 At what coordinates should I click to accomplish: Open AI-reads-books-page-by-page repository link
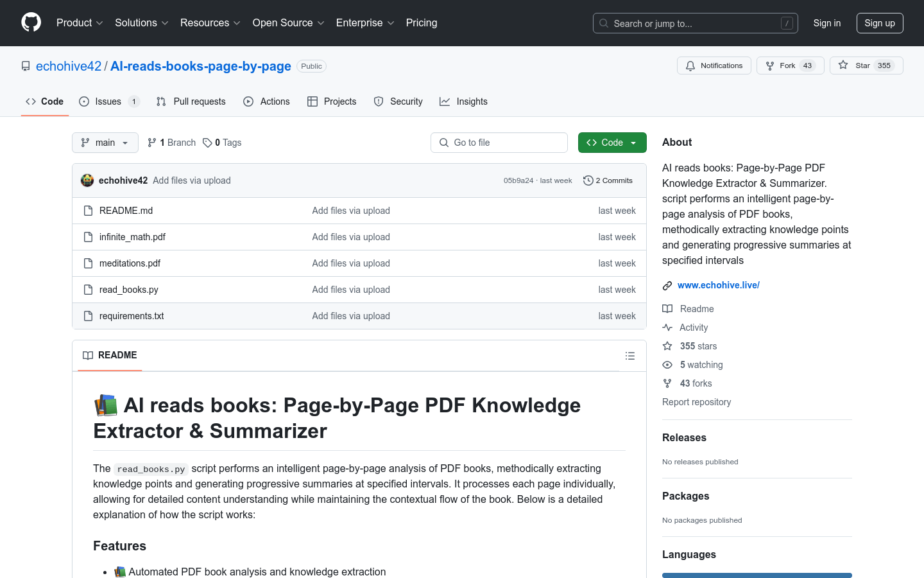coord(201,66)
